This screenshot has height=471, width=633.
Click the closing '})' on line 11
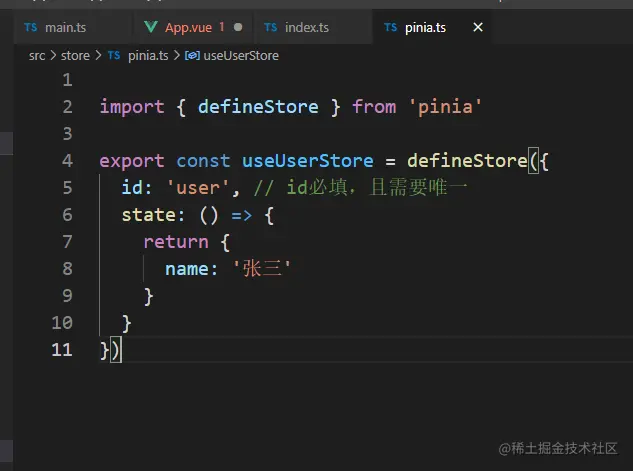tap(110, 350)
